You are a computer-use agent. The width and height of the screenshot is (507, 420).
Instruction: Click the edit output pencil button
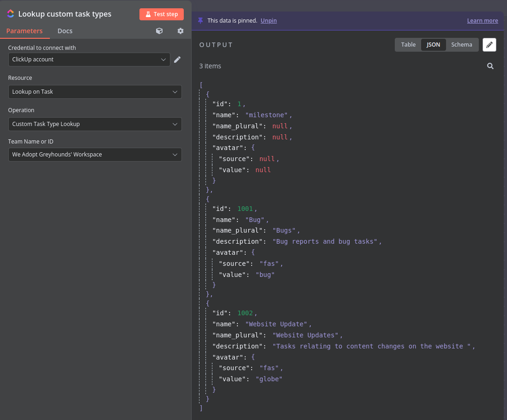point(489,45)
